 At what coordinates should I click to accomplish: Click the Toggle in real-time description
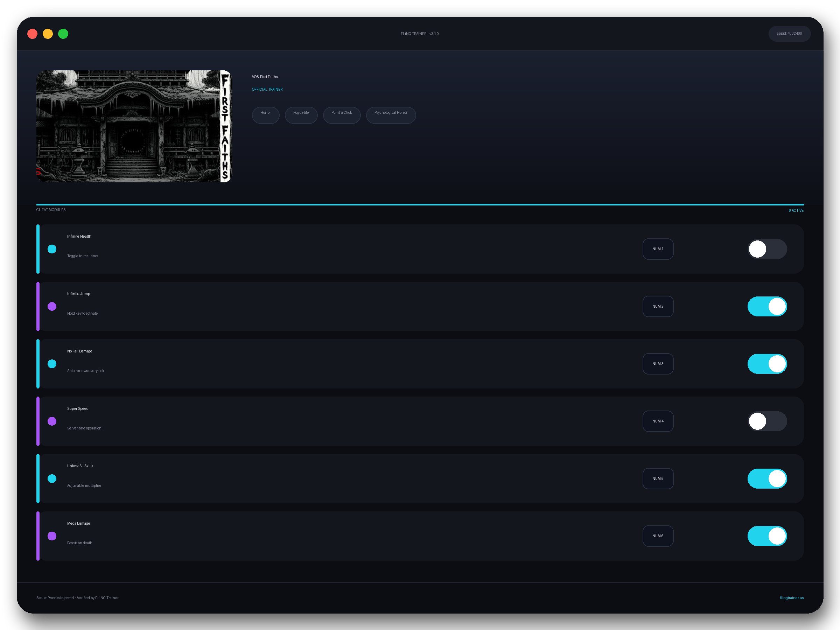point(82,256)
